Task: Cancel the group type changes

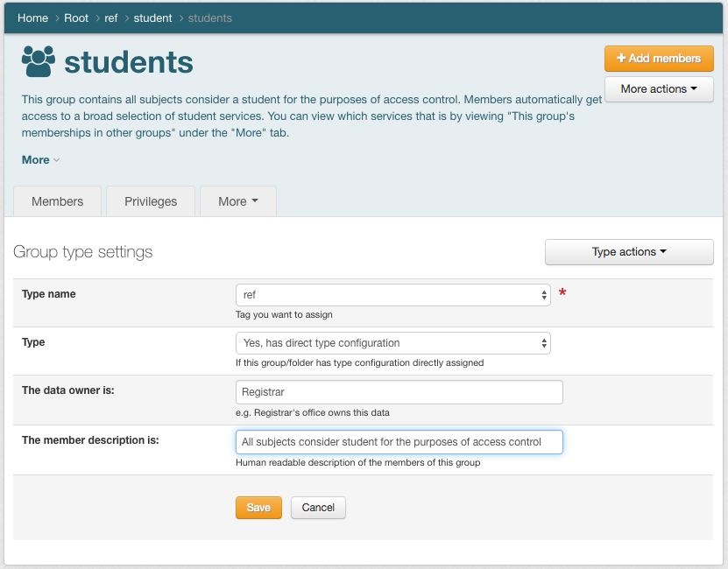Action: click(318, 508)
